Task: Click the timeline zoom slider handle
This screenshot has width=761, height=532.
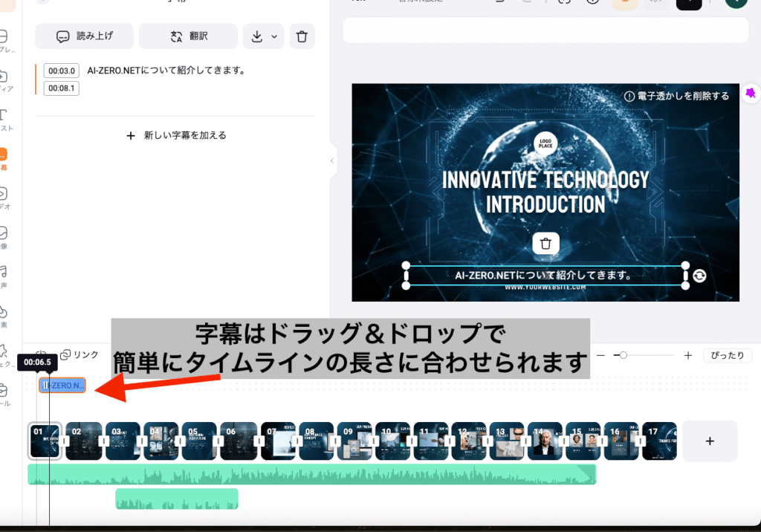Action: (x=624, y=355)
